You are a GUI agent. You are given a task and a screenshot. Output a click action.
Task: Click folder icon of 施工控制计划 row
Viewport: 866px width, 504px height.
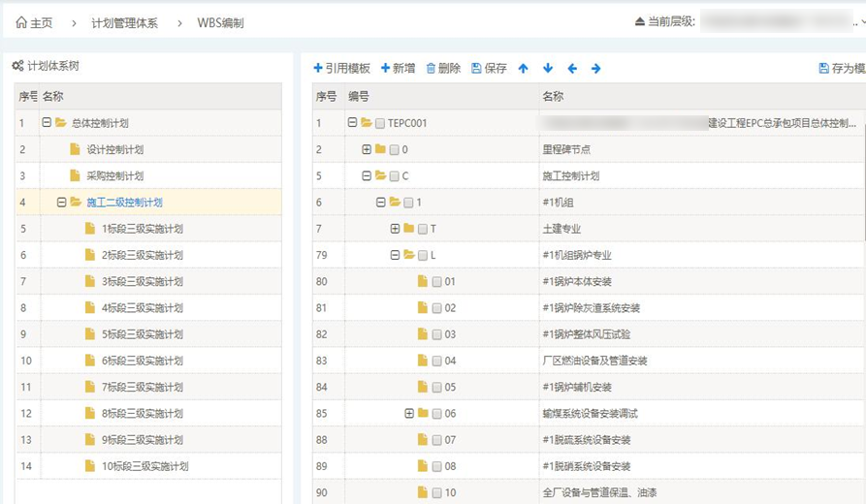pos(380,175)
